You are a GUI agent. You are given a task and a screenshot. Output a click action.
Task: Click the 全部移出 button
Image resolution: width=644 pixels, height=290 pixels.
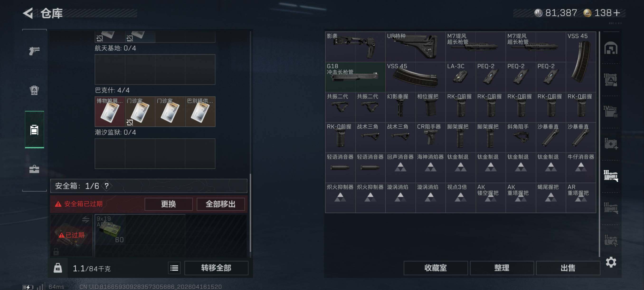(x=221, y=204)
